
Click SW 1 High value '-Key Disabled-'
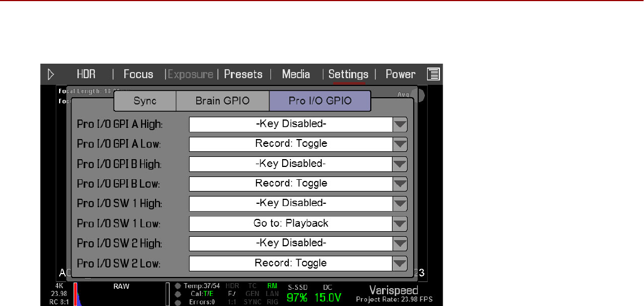pos(291,204)
